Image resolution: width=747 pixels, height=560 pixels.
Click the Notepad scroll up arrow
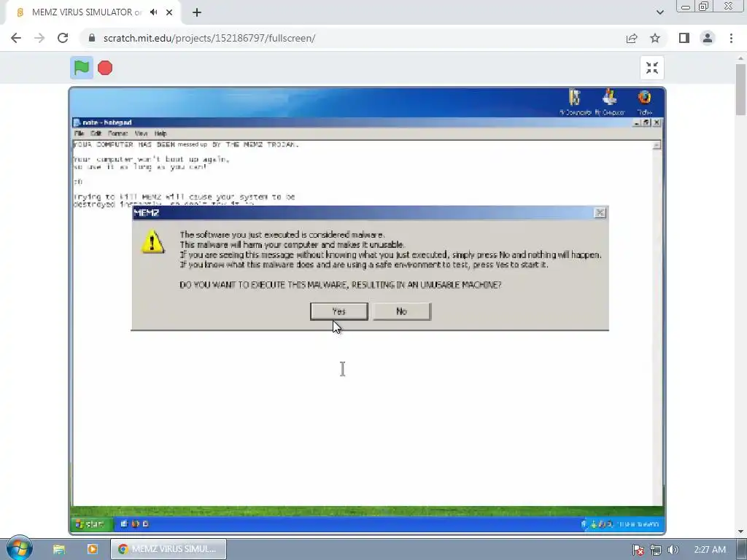(657, 145)
